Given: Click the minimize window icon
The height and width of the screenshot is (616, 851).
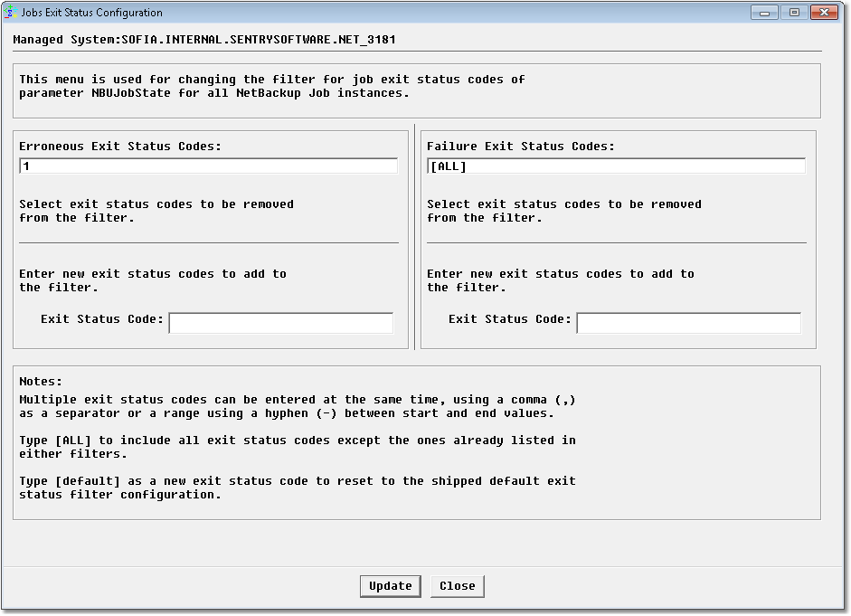Looking at the screenshot, I should point(764,12).
